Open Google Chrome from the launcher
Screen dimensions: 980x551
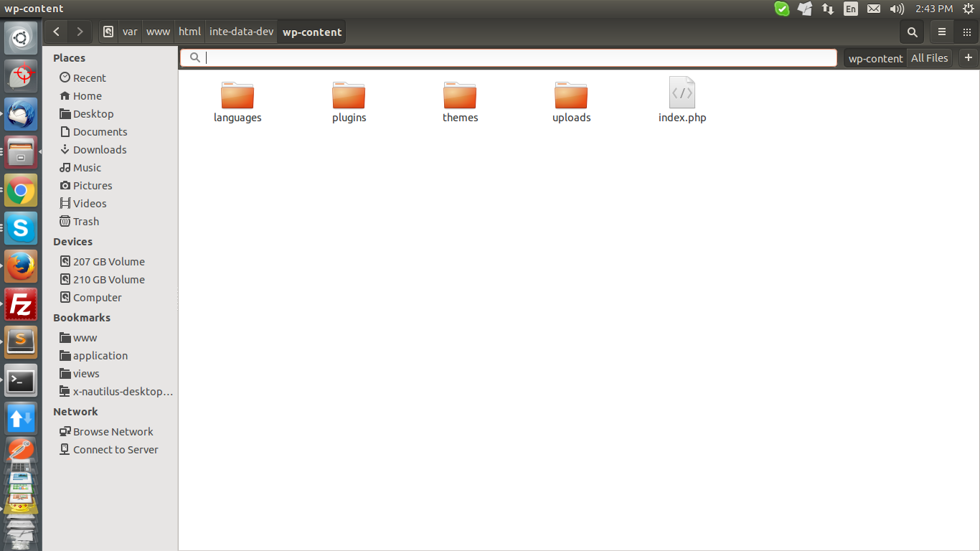coord(21,191)
